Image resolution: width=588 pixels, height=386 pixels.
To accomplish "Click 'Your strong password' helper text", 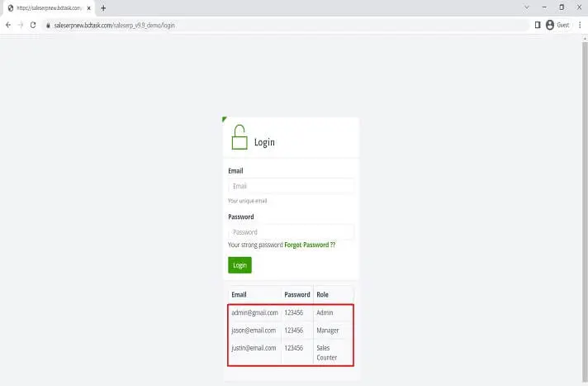I will (255, 245).
